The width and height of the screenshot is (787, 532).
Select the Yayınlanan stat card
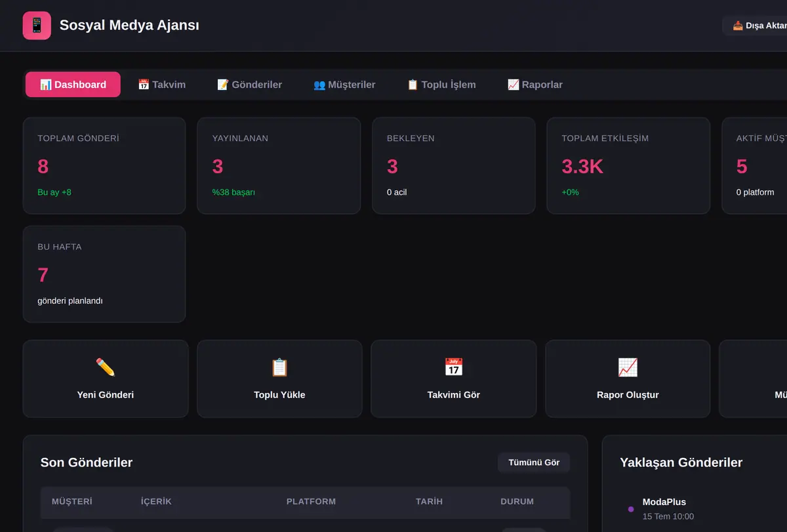[x=279, y=166]
